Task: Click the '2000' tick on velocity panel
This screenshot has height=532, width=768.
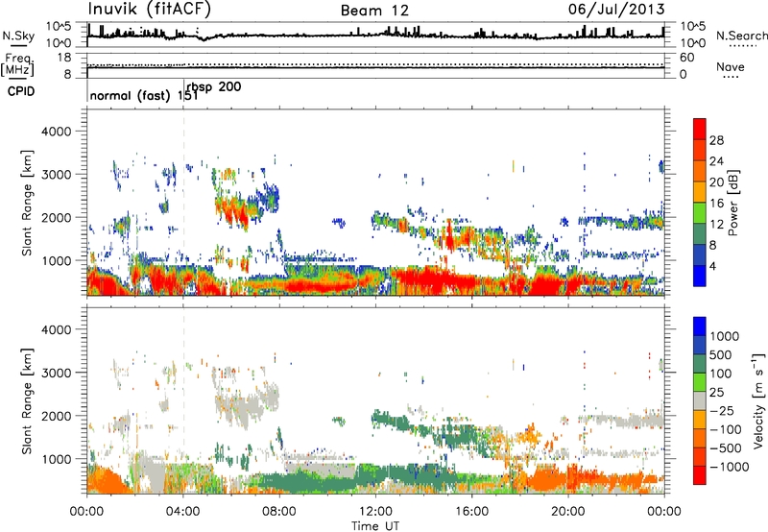Action: click(x=56, y=416)
